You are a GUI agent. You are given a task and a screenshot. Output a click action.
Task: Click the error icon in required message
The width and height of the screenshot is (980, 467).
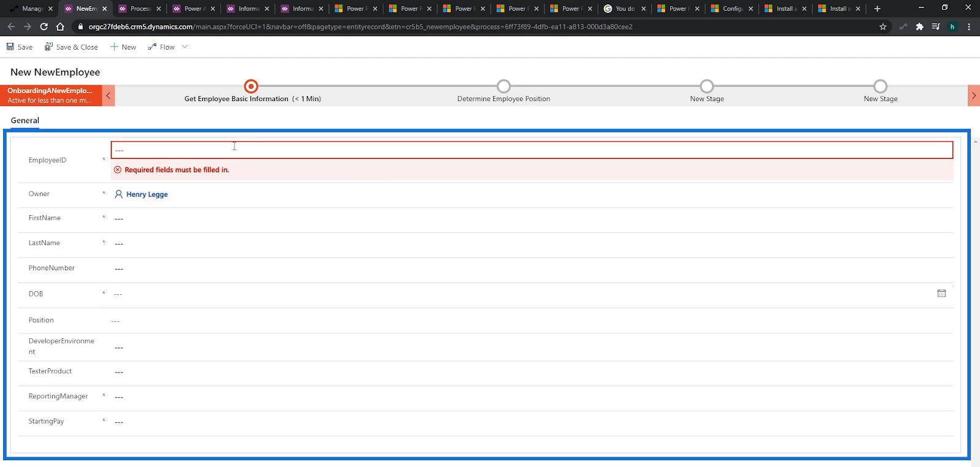tap(118, 170)
